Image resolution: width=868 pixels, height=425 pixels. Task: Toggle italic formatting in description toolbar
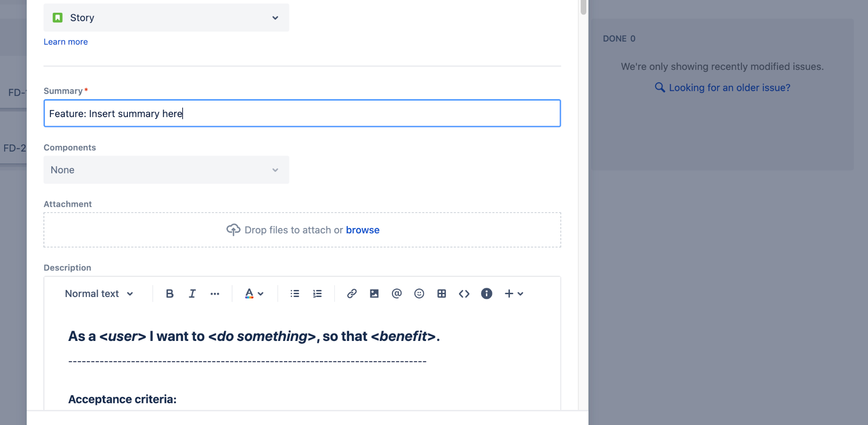click(192, 294)
